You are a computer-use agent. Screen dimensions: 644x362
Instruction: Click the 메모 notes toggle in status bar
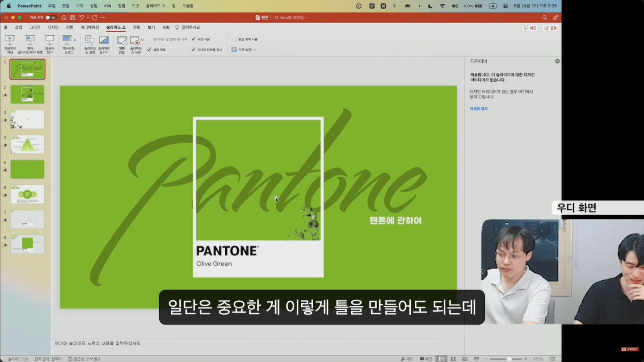point(407,359)
